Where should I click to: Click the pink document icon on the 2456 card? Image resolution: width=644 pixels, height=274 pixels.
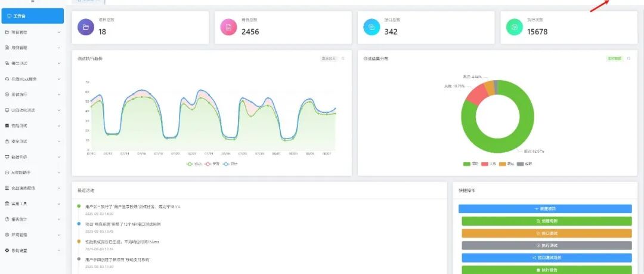coord(229,27)
